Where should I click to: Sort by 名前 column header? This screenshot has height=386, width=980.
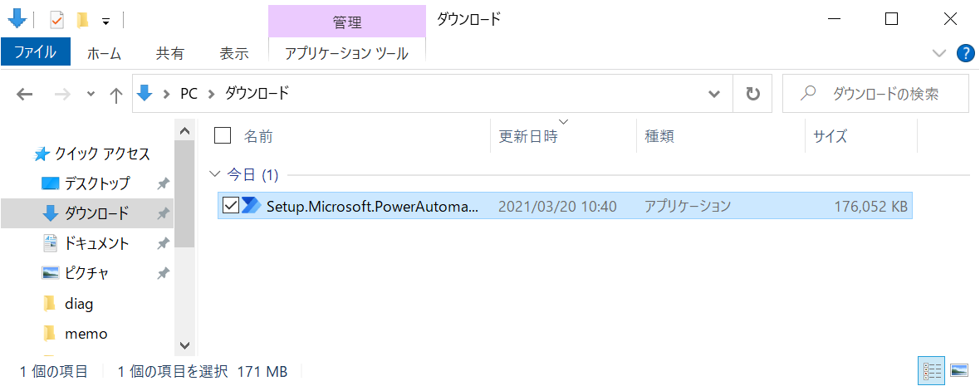258,136
